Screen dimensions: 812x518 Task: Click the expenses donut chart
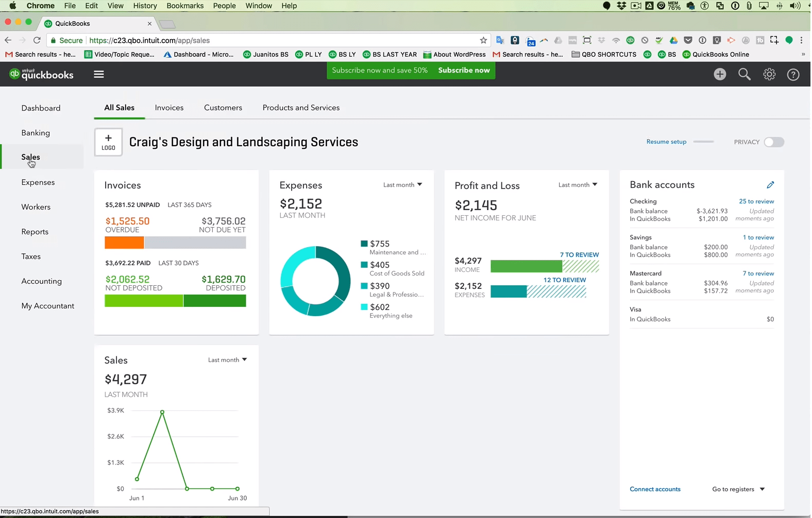point(315,281)
